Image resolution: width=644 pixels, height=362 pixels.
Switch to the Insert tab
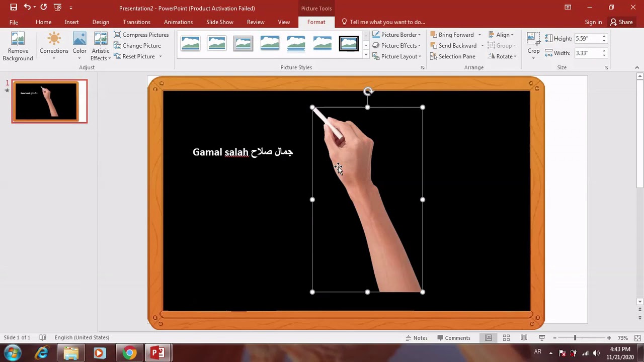point(71,22)
